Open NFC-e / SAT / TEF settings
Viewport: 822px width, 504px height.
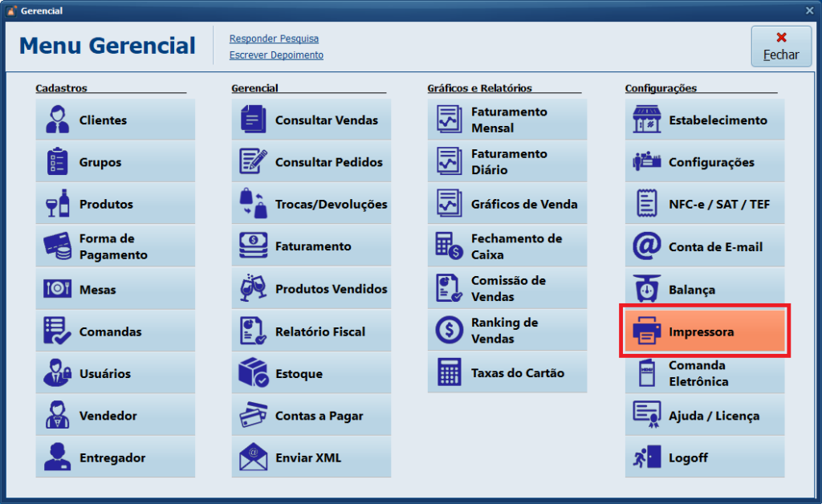pyautogui.click(x=705, y=204)
